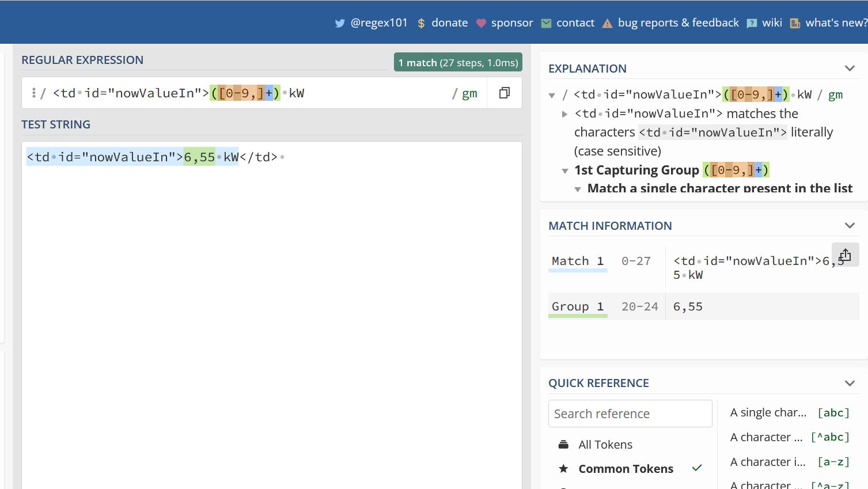Collapse the Match Information panel
868x489 pixels.
coord(850,226)
